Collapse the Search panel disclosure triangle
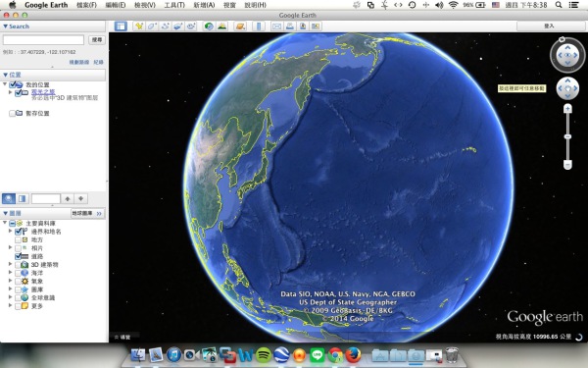 coord(5,26)
